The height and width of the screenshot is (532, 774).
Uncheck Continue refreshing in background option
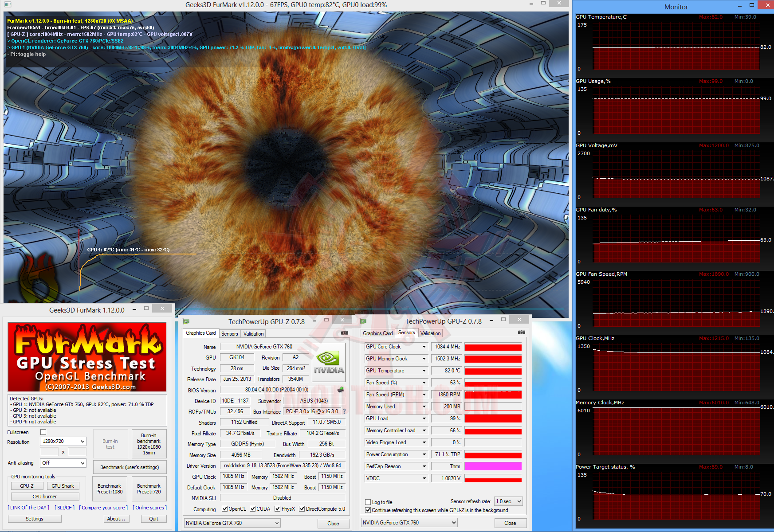[x=368, y=510]
